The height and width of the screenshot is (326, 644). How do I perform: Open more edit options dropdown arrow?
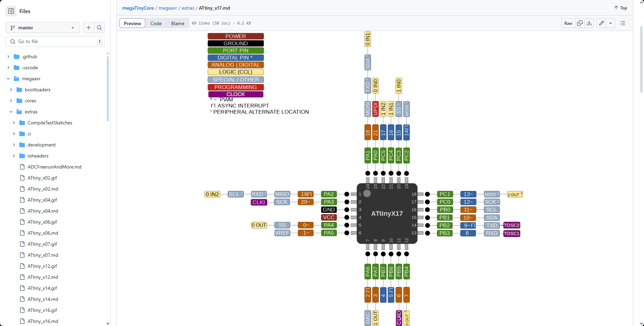(x=611, y=23)
